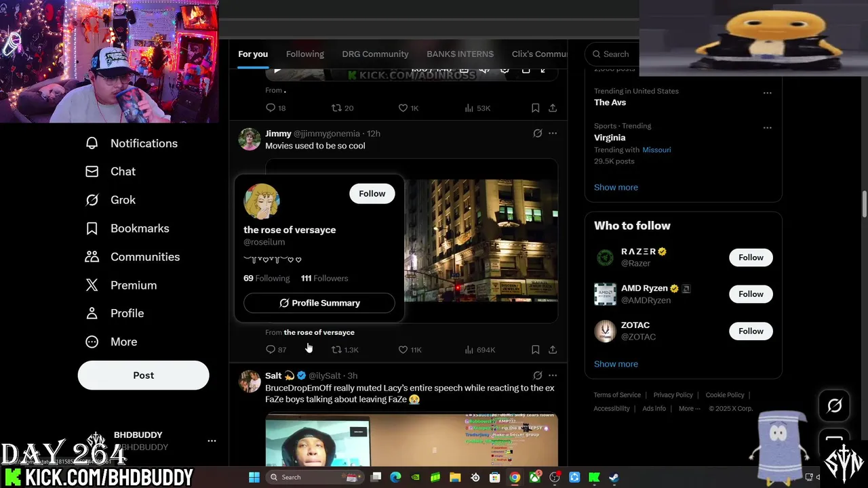
Task: Open Premium from the sidebar
Action: pyautogui.click(x=121, y=285)
